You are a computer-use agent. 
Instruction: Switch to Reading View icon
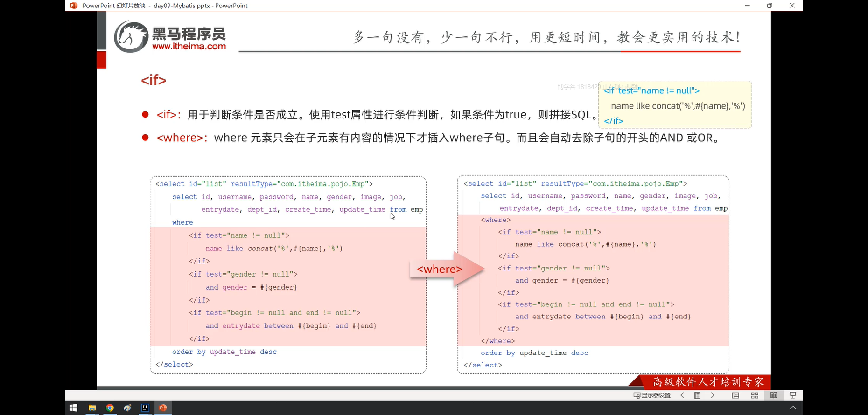[x=774, y=395]
